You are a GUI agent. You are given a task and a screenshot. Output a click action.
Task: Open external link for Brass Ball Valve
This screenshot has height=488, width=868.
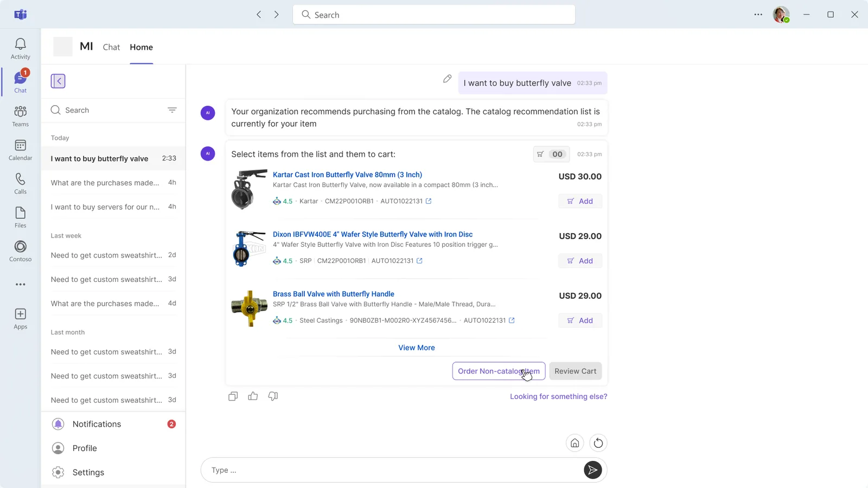(512, 320)
